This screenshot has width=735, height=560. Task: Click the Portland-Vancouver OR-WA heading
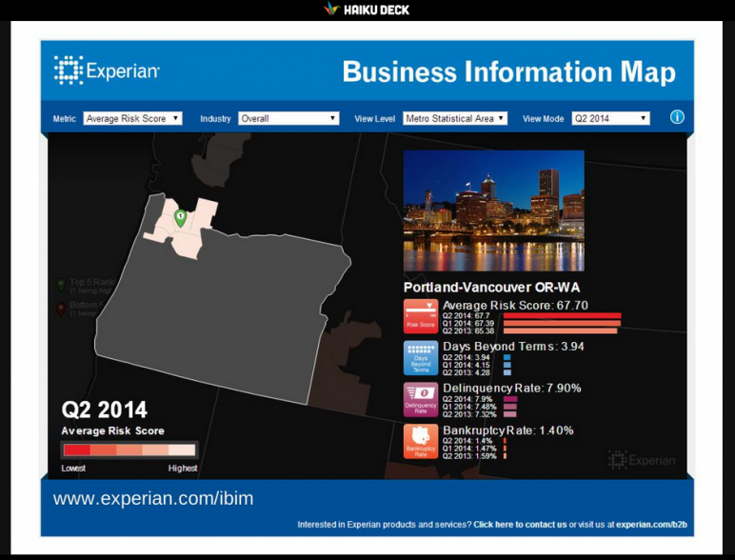491,287
